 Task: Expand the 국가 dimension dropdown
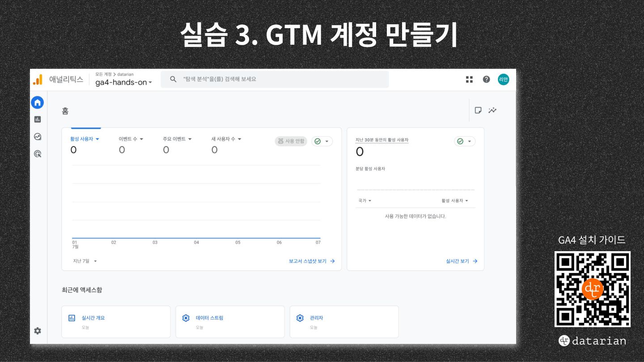(x=365, y=201)
